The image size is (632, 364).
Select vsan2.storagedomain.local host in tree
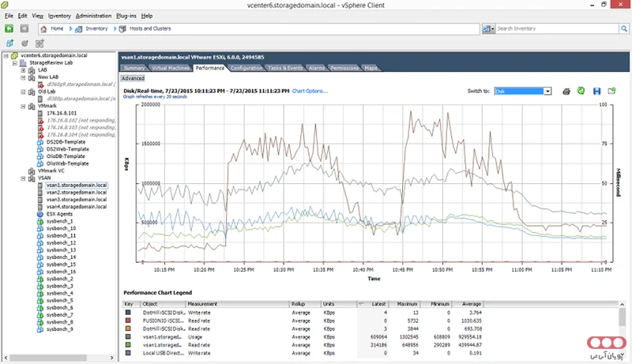(x=76, y=193)
